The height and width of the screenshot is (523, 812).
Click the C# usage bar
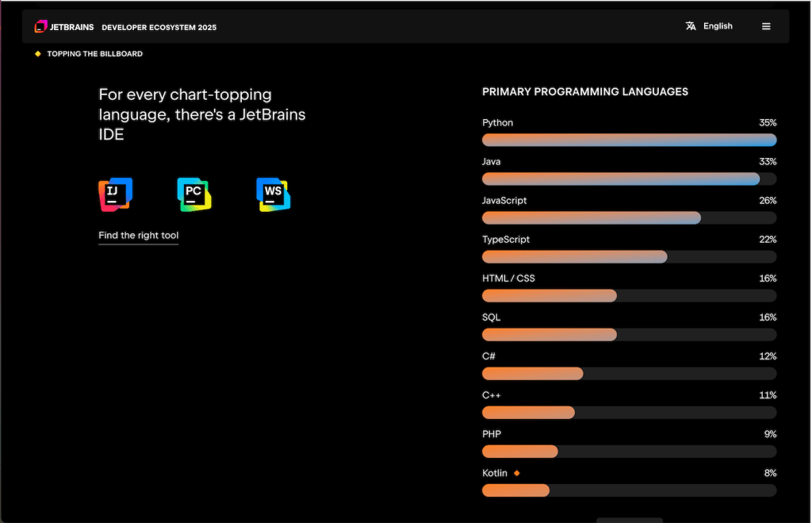(629, 374)
